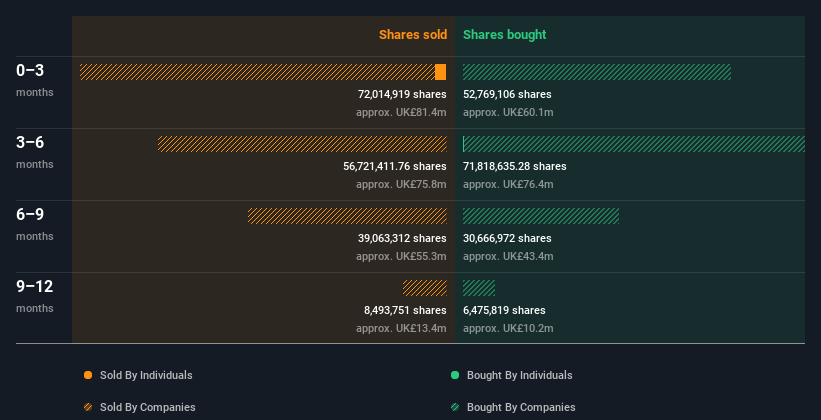This screenshot has width=821, height=420.
Task: Click the 0–3 months green bought bar
Action: click(597, 72)
